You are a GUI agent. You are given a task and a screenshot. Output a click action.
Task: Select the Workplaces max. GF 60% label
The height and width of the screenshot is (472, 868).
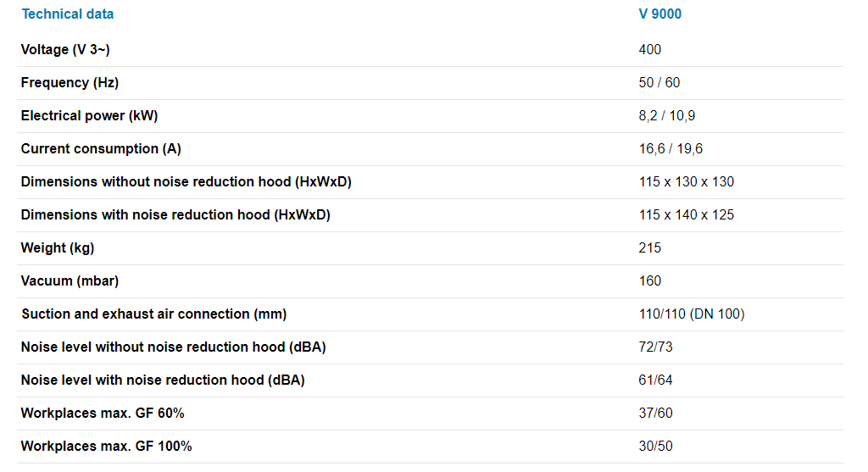(103, 413)
